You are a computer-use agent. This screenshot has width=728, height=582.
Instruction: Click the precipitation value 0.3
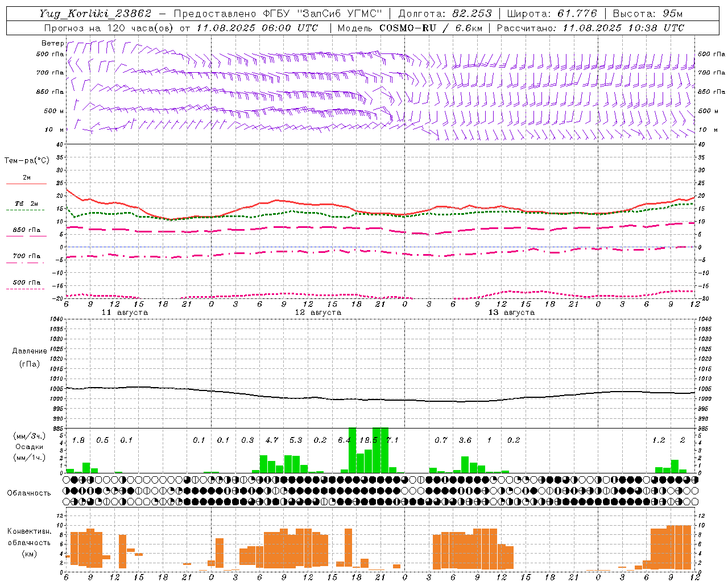pos(247,440)
